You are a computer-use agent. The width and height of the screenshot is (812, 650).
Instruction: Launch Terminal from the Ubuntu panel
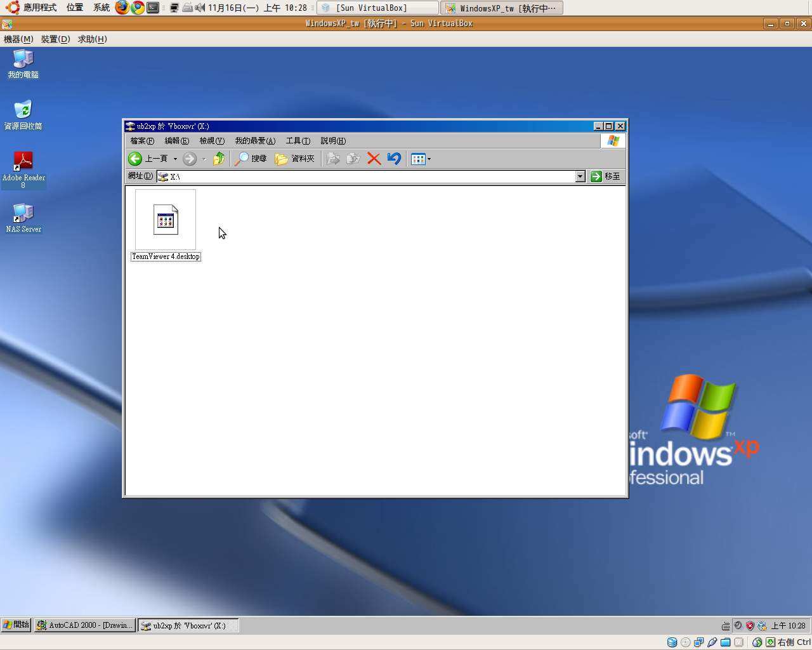pyautogui.click(x=153, y=8)
